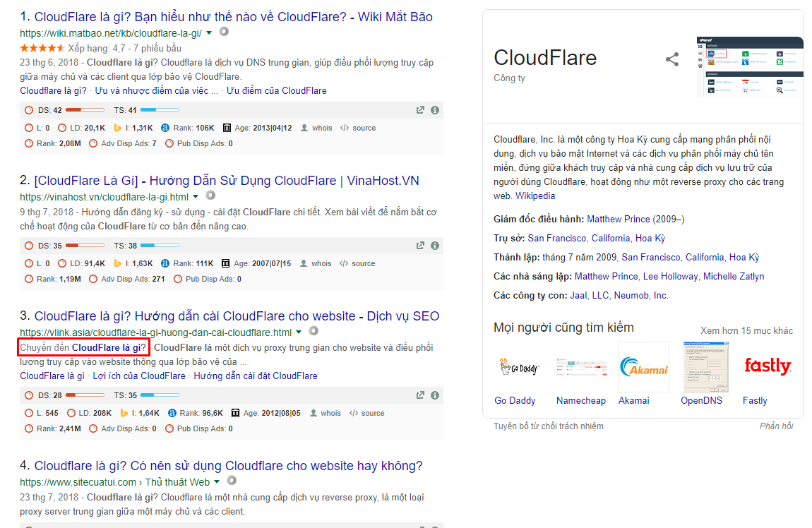Click Rank 96,6K for vlink.asia
The width and height of the screenshot is (812, 528).
point(195,413)
